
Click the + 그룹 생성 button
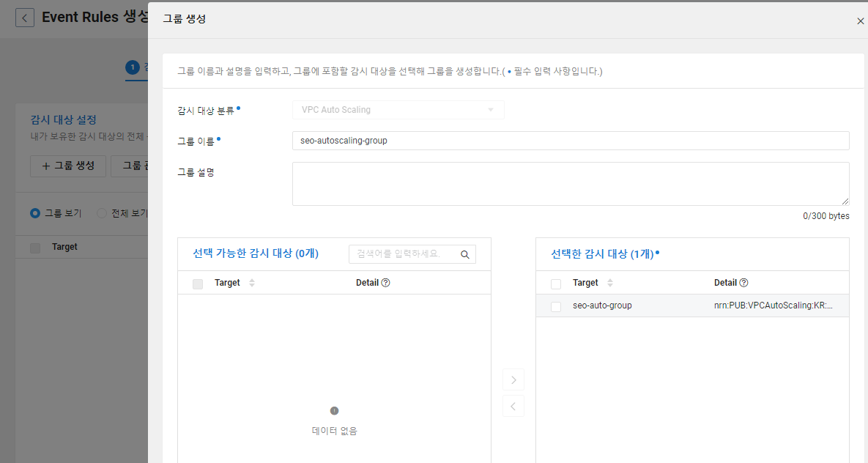pyautogui.click(x=68, y=166)
